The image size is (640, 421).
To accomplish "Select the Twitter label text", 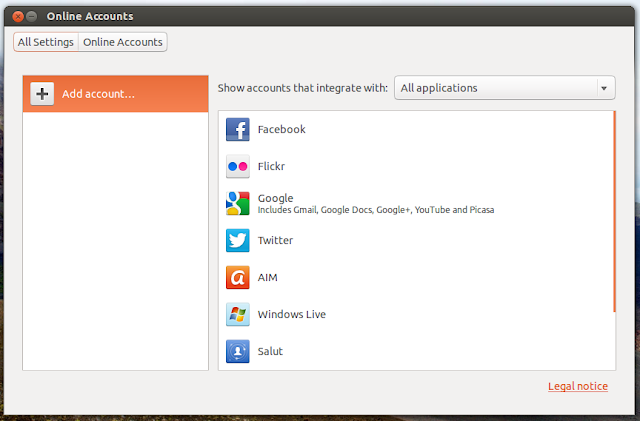I will [x=275, y=240].
